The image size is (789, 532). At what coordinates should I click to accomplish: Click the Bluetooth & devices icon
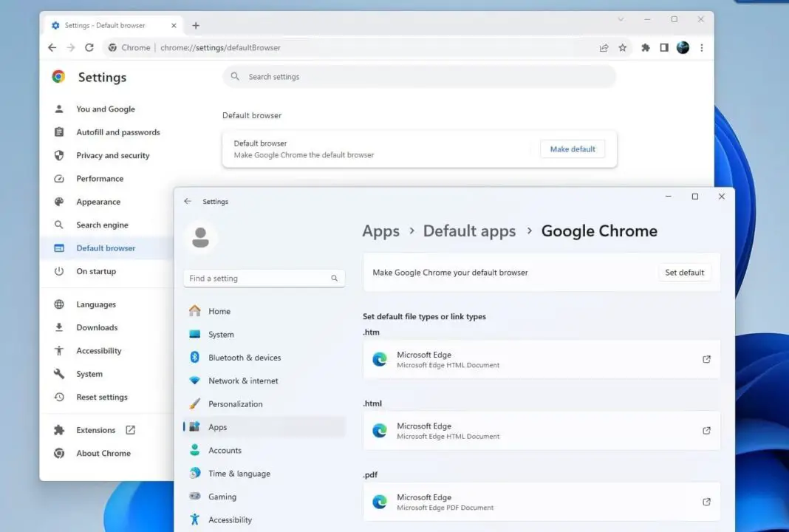click(x=194, y=358)
